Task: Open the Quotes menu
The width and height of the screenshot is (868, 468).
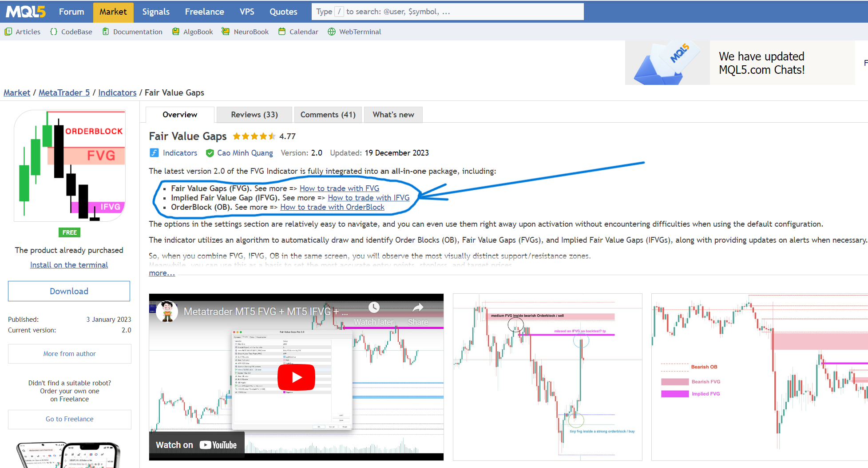Action: (x=283, y=12)
